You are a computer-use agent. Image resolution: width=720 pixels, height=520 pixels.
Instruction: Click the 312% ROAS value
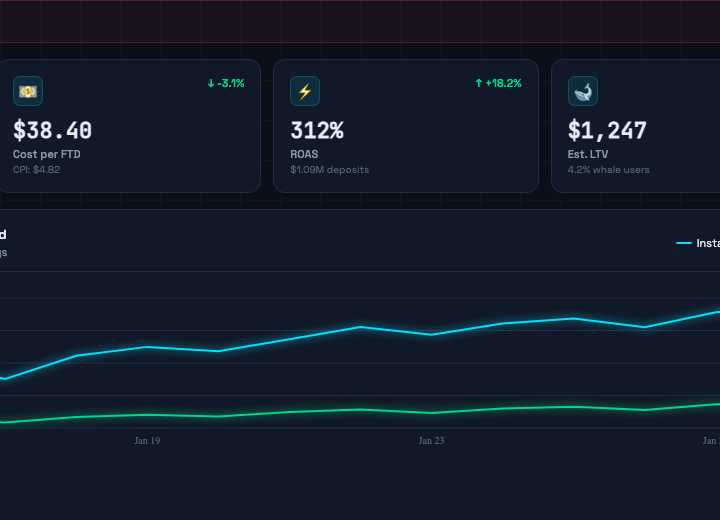tap(317, 131)
